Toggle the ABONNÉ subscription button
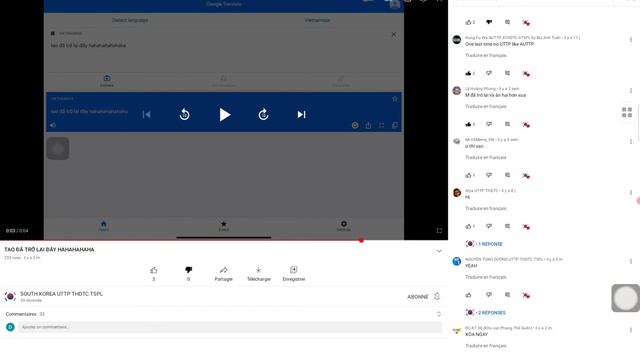 pos(418,297)
